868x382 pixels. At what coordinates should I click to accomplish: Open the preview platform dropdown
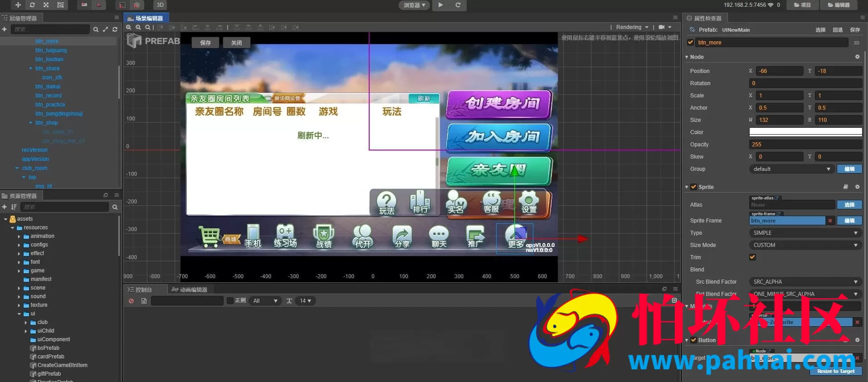tap(414, 5)
